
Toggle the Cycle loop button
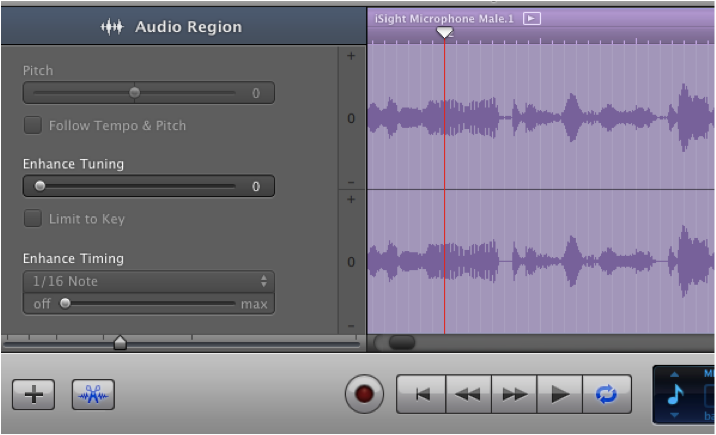[607, 394]
